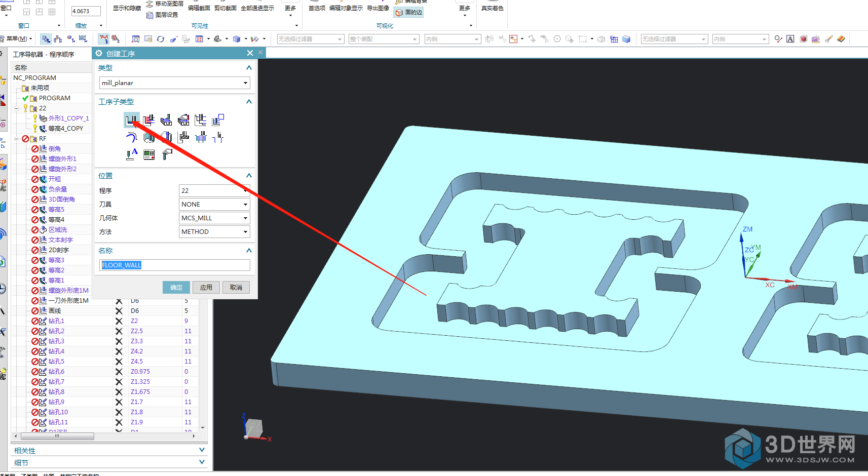868x476 pixels.
Task: Click 首选项 in visualization group
Action: click(x=317, y=8)
